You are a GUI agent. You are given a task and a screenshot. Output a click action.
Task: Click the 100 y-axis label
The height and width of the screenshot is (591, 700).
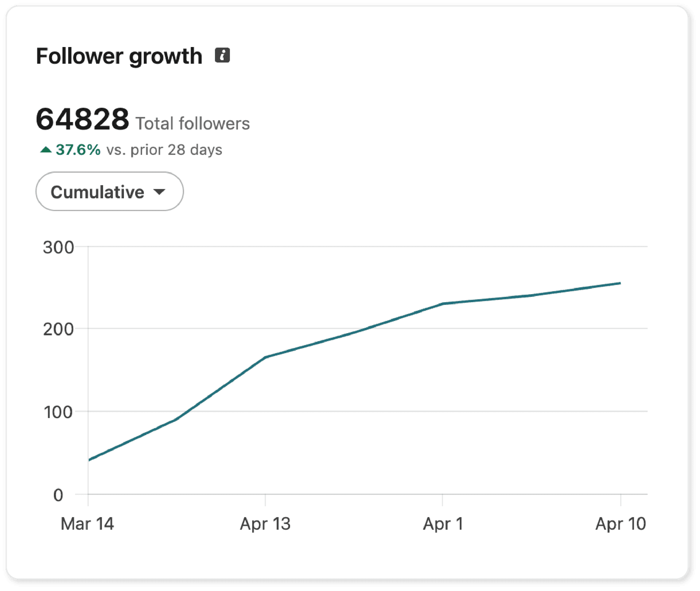(58, 412)
